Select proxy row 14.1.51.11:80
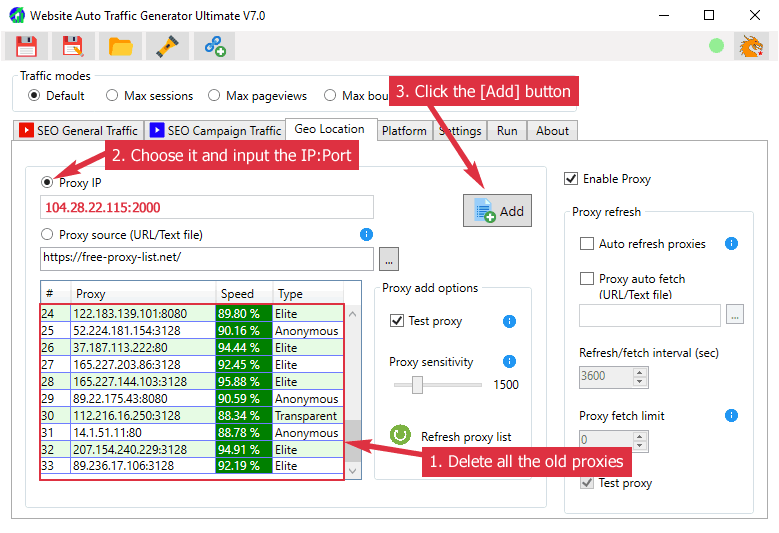 [x=192, y=433]
